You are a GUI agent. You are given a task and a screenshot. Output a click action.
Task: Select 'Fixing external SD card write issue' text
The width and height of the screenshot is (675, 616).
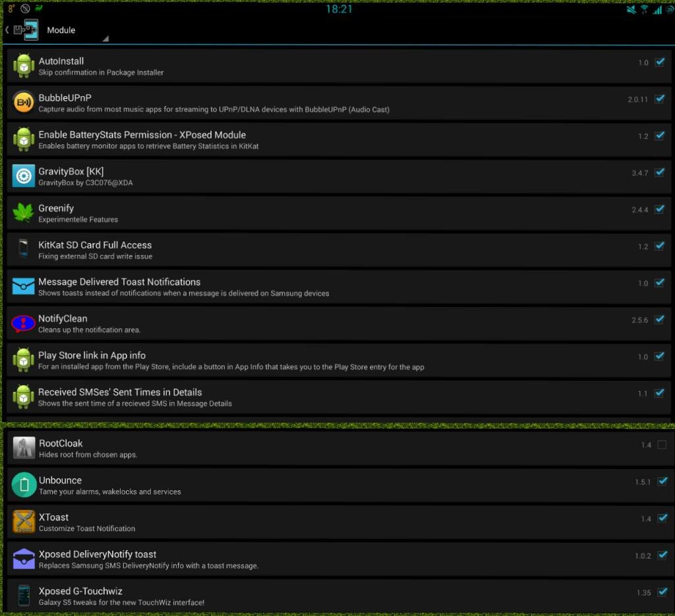coord(95,256)
